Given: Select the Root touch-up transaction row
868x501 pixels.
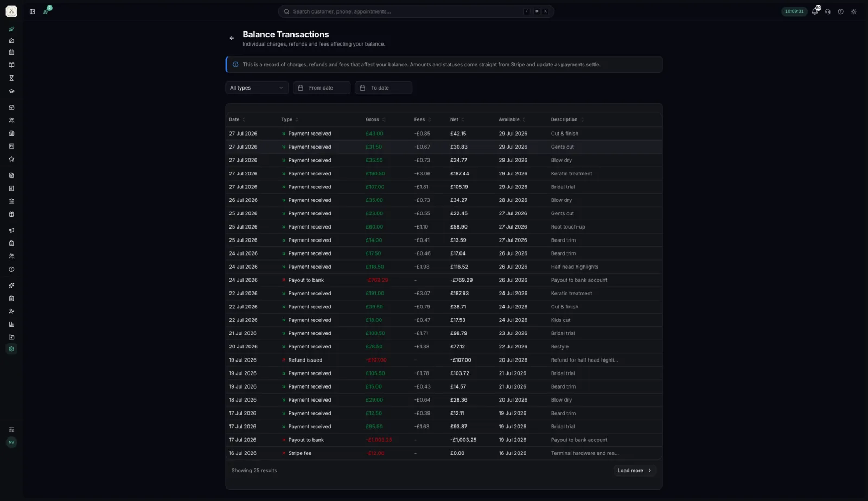Looking at the screenshot, I should tap(444, 227).
